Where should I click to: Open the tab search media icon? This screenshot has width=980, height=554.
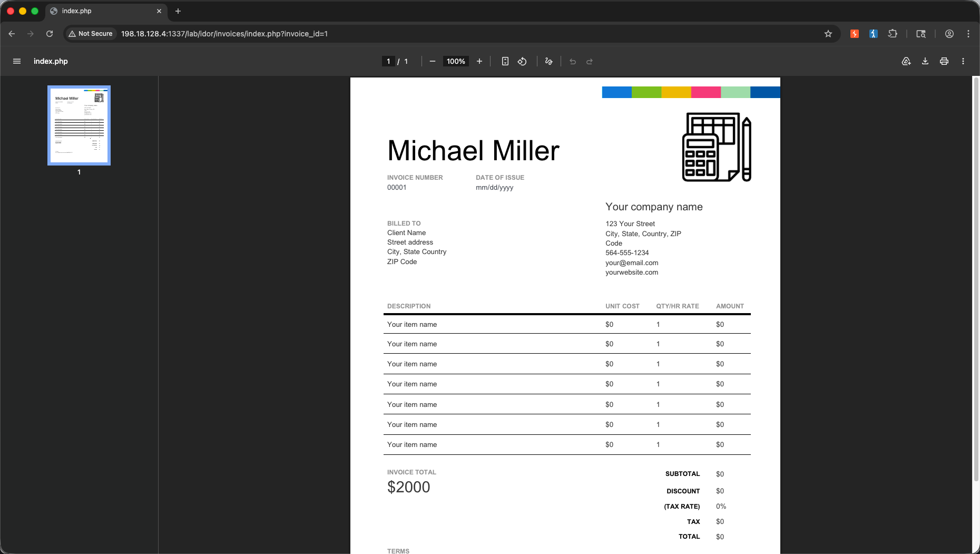(921, 34)
